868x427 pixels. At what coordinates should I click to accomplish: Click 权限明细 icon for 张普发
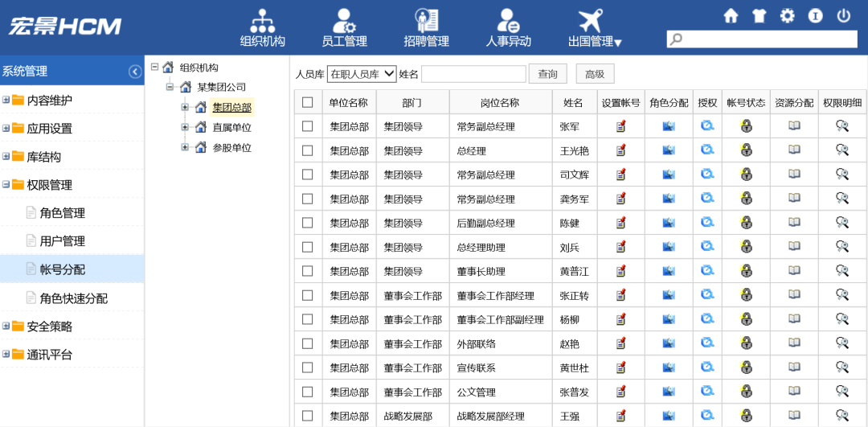pyautogui.click(x=842, y=392)
